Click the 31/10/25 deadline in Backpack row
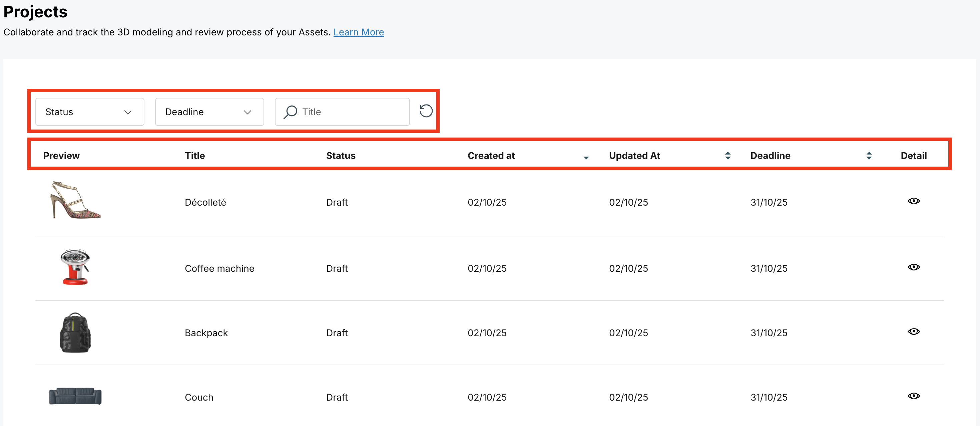 pos(769,333)
